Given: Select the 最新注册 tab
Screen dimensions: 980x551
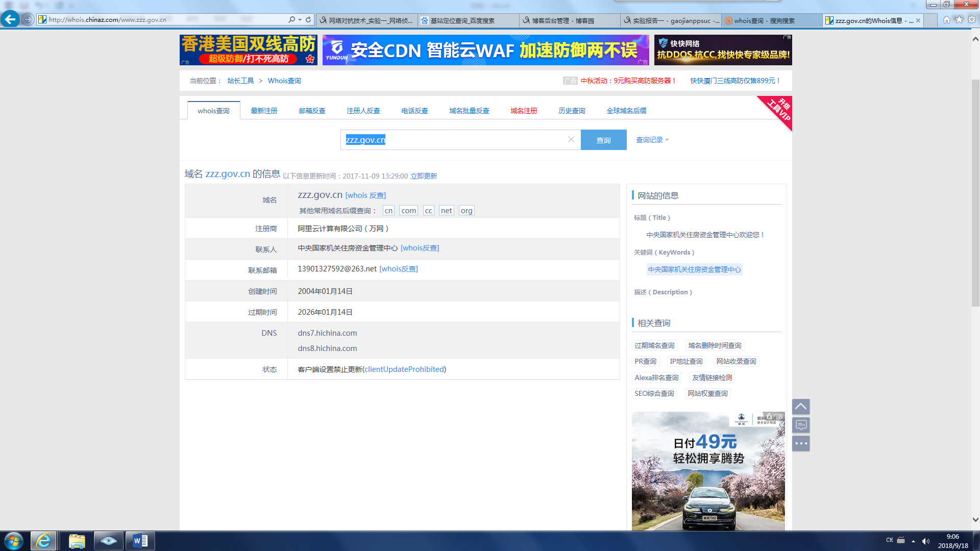Looking at the screenshot, I should (264, 111).
